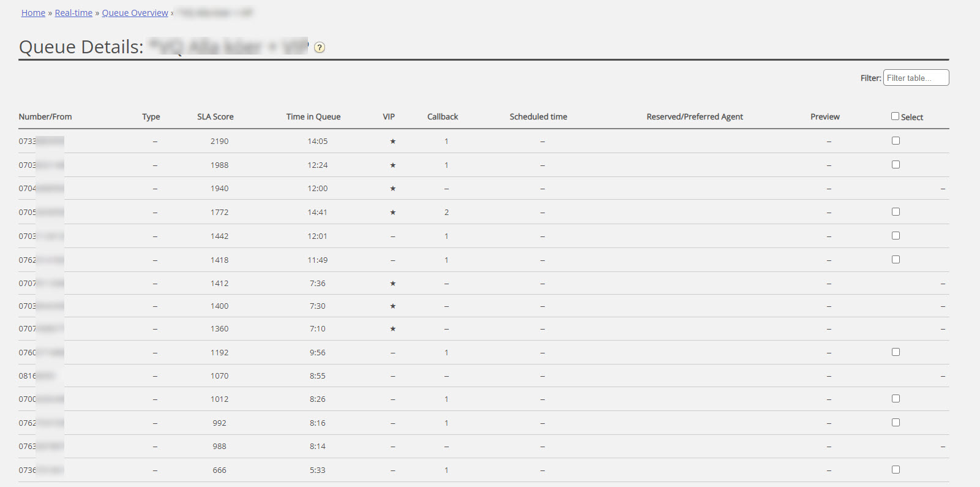Open callback count 2 in 1772 row

point(446,213)
